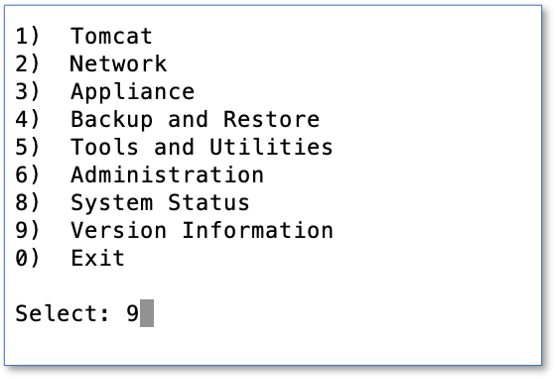Click the number 1) before Tomcat
This screenshot has height=379, width=555.
27,36
